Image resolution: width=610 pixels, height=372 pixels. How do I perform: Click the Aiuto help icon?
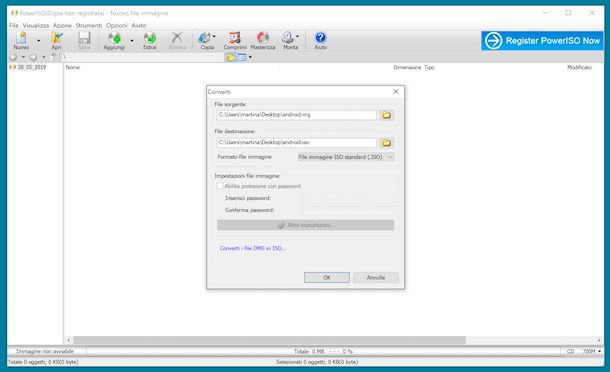pyautogui.click(x=321, y=40)
